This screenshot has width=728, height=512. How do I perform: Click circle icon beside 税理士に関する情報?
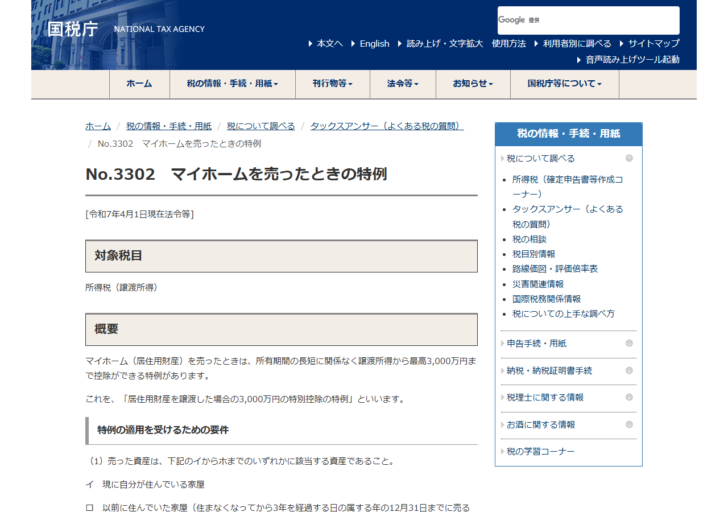pyautogui.click(x=629, y=397)
